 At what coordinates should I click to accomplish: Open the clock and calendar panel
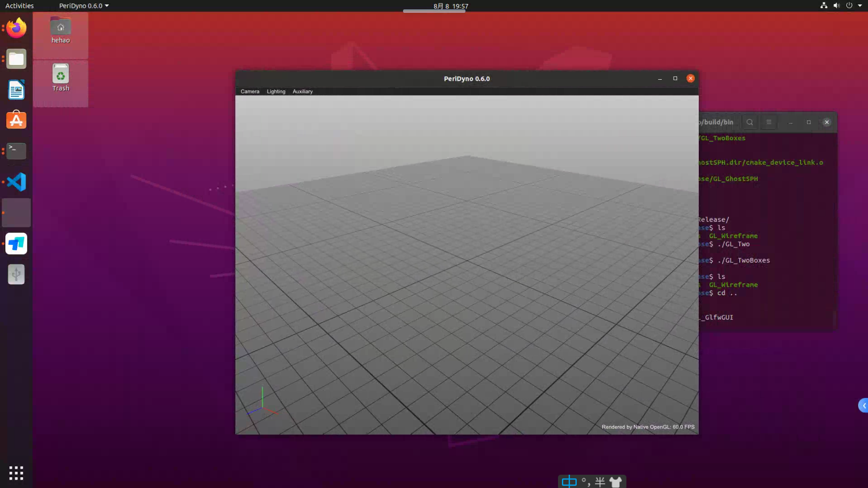coord(450,6)
